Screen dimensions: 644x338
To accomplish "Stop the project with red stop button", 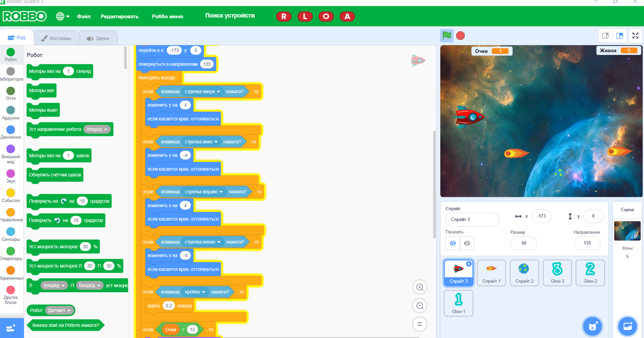I will pos(461,36).
